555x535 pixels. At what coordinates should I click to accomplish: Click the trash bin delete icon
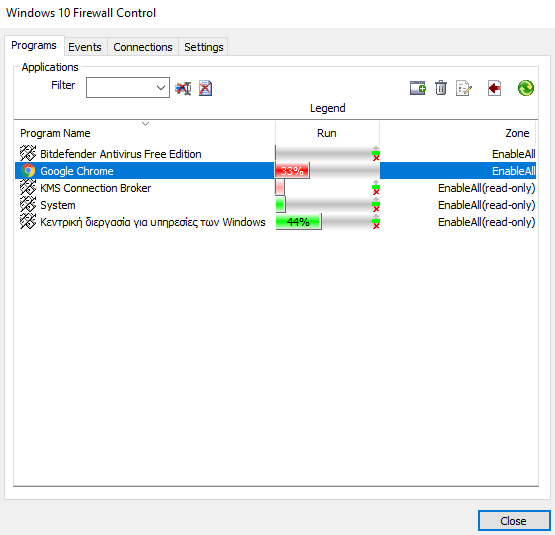click(x=441, y=88)
